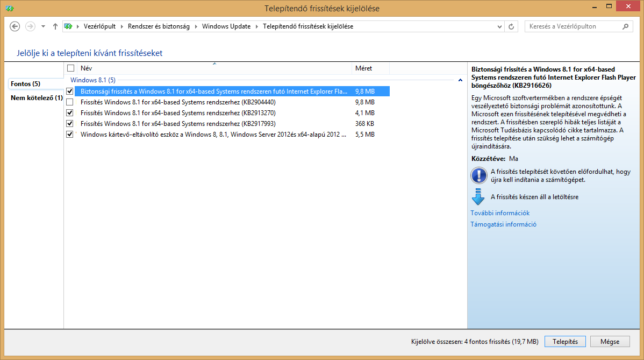Viewport: 644px width, 360px height.
Task: Click the blue exclamation restart-notice icon
Action: [478, 175]
